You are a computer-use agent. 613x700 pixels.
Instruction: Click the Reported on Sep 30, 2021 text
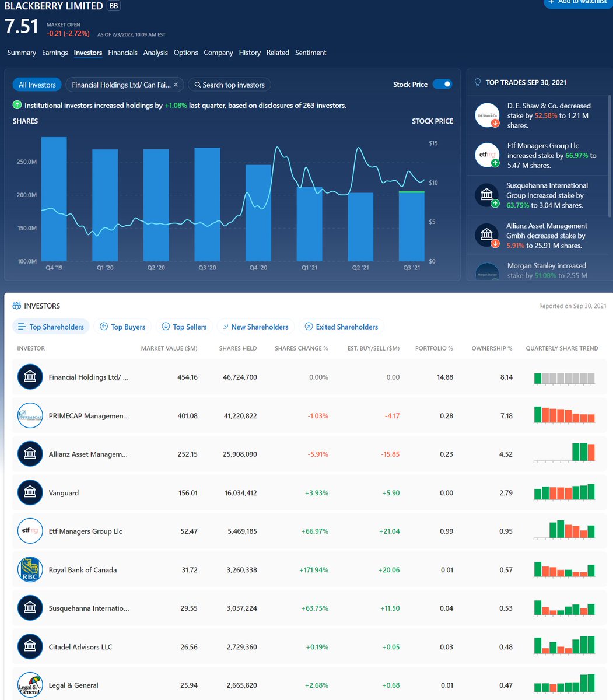point(573,306)
